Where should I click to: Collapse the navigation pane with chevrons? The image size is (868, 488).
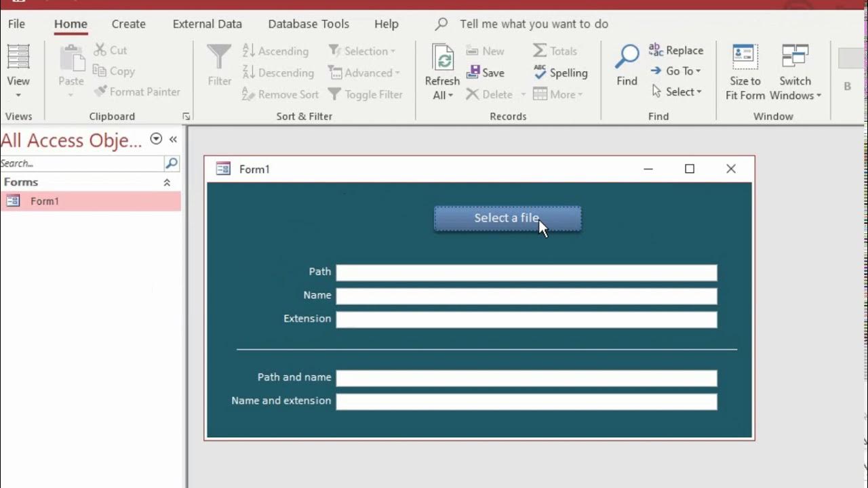pyautogui.click(x=173, y=139)
